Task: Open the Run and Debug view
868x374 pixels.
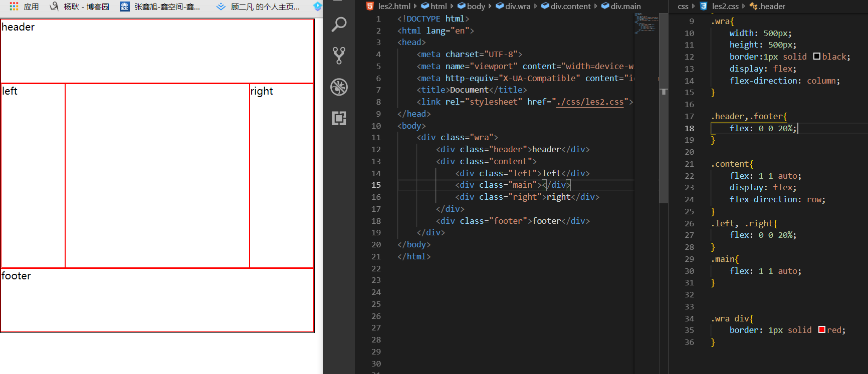Action: (x=339, y=87)
